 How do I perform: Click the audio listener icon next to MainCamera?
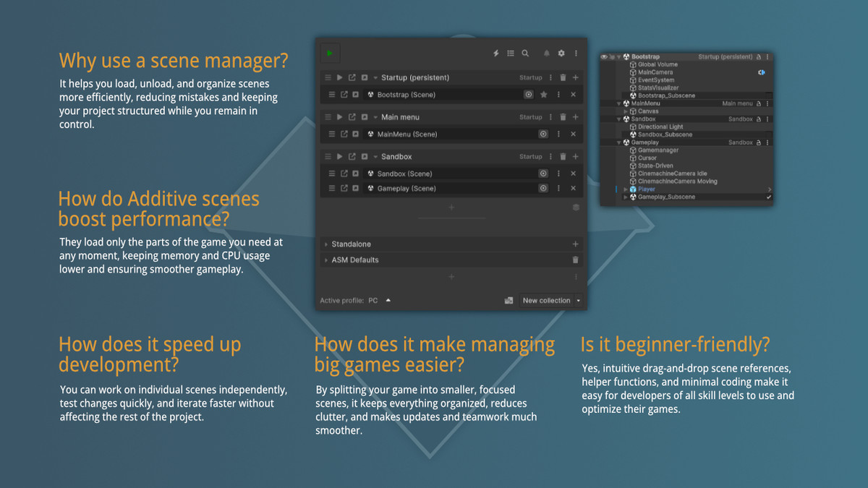pyautogui.click(x=761, y=72)
